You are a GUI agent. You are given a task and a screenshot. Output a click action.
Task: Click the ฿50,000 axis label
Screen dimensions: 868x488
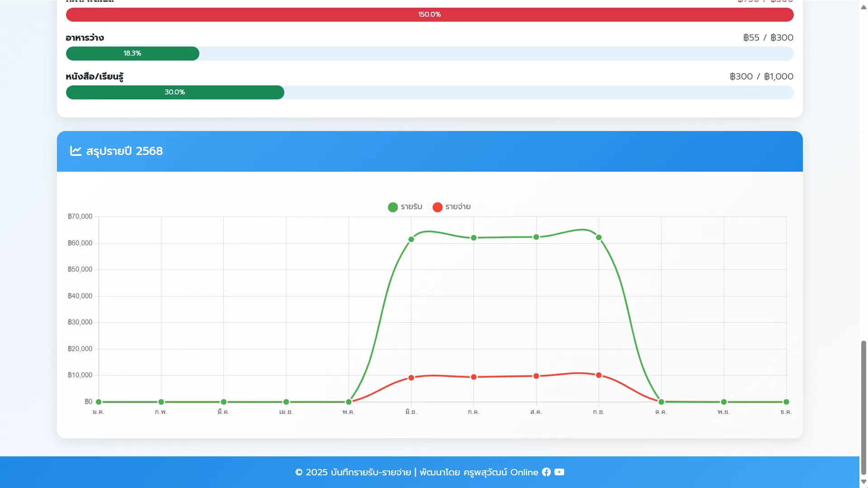80,269
